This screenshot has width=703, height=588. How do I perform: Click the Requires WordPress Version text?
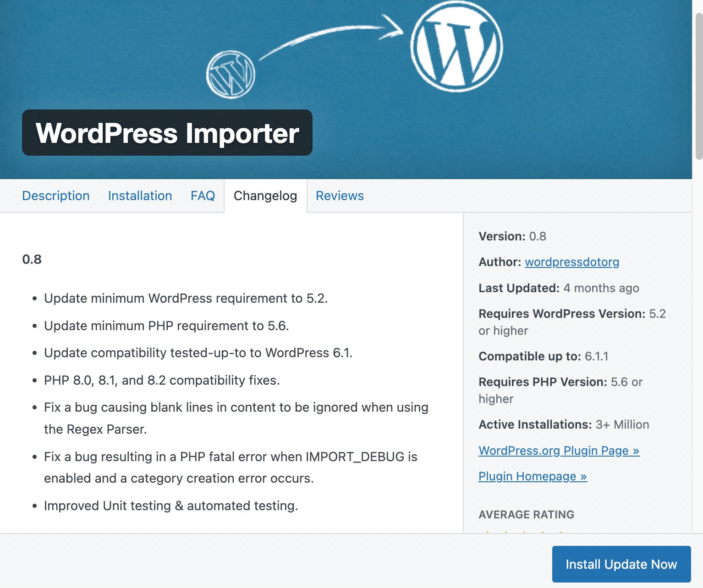point(572,322)
